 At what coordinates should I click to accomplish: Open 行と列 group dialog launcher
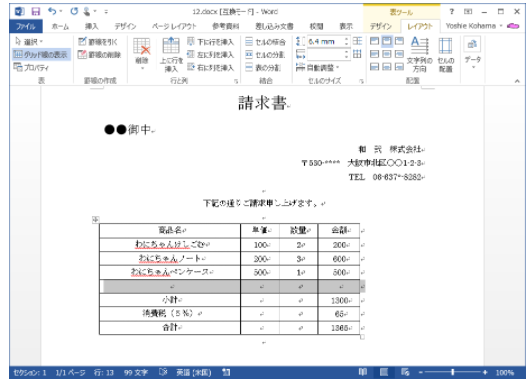tap(236, 81)
